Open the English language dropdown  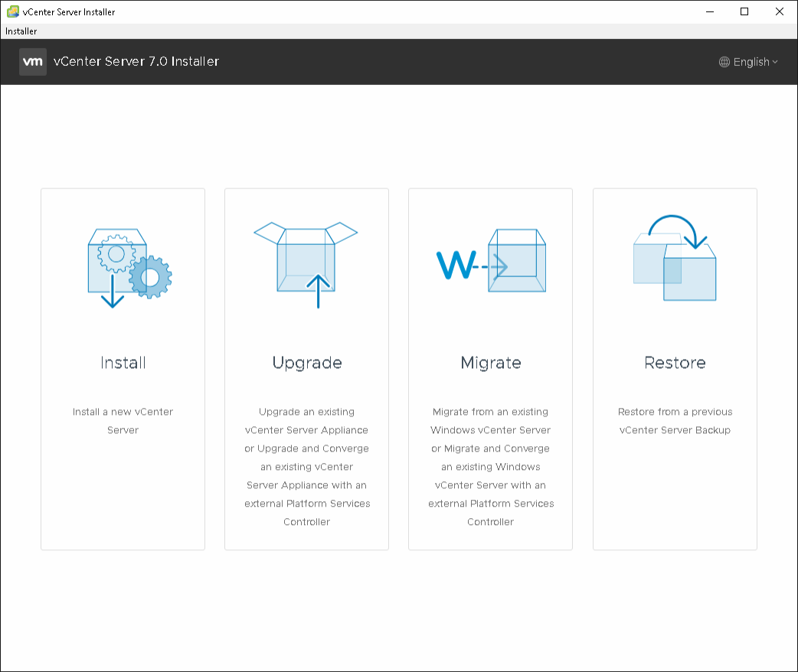point(751,62)
